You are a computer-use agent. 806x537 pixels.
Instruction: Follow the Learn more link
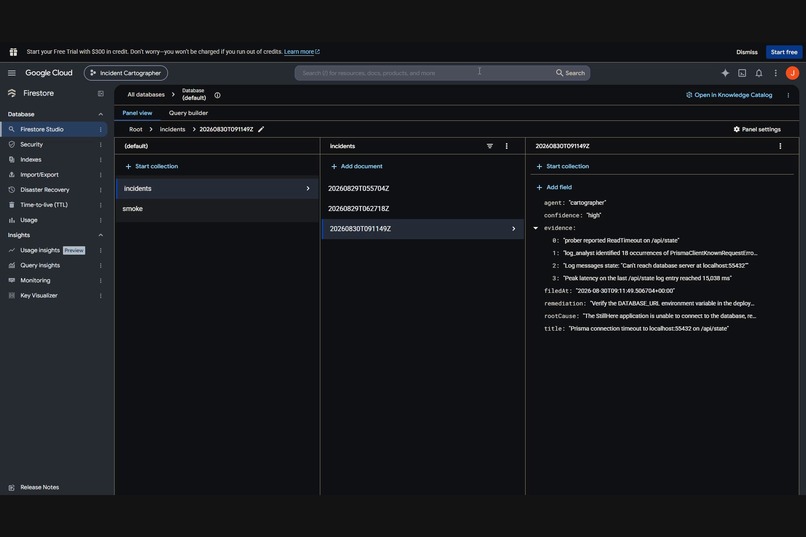point(302,52)
